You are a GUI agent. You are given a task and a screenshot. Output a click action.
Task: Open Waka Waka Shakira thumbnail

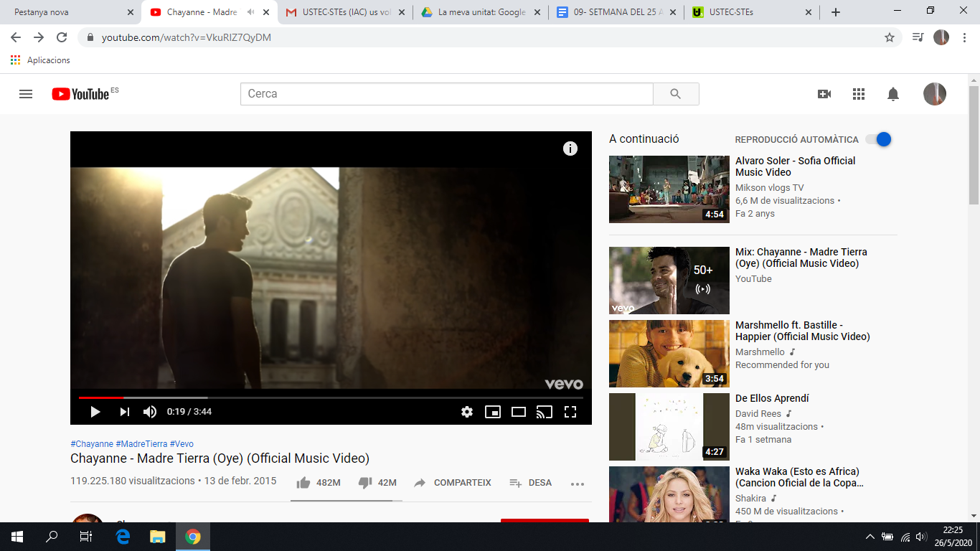[x=669, y=494]
